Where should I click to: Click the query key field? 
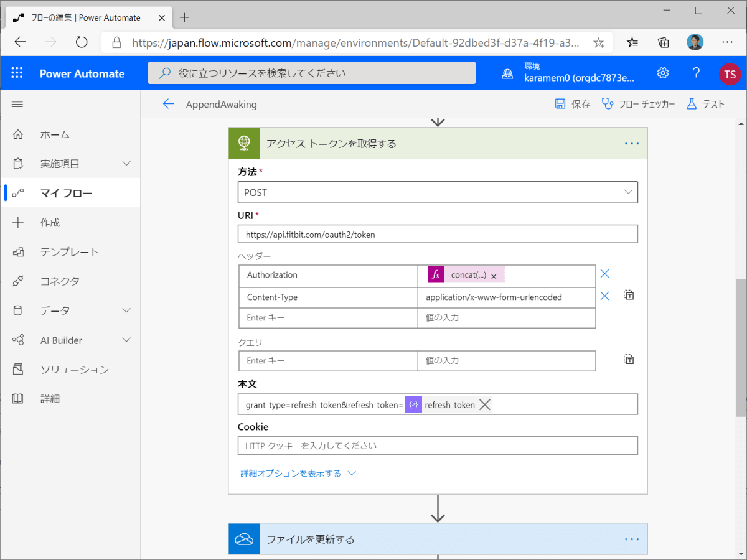click(x=328, y=360)
